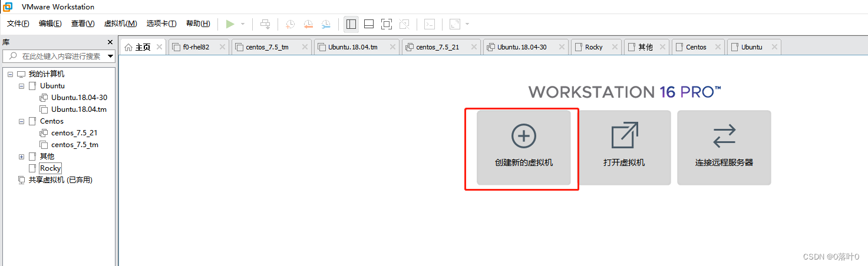Screen dimensions: 868x266
Task: Enter full screen mode icon
Action: coord(387,24)
